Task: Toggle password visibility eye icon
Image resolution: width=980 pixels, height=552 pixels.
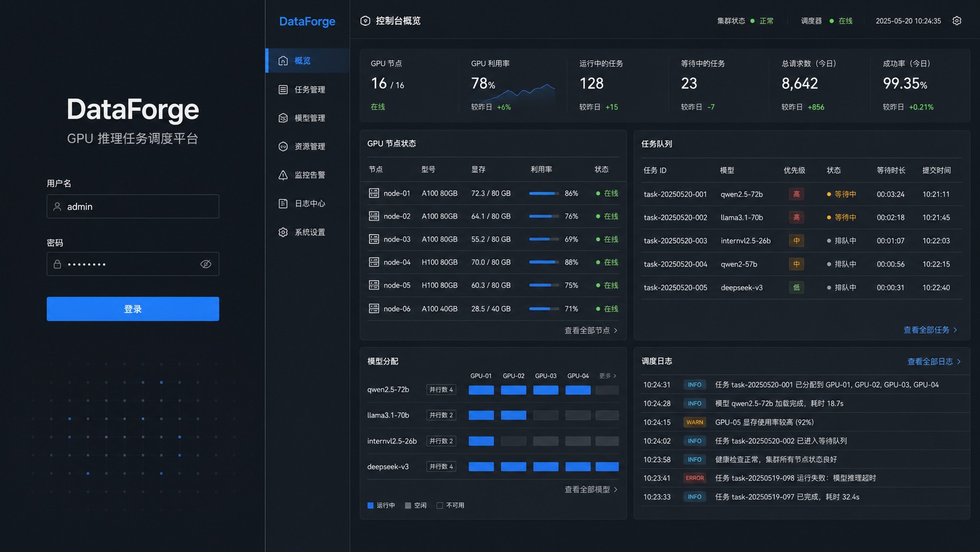Action: click(x=206, y=264)
